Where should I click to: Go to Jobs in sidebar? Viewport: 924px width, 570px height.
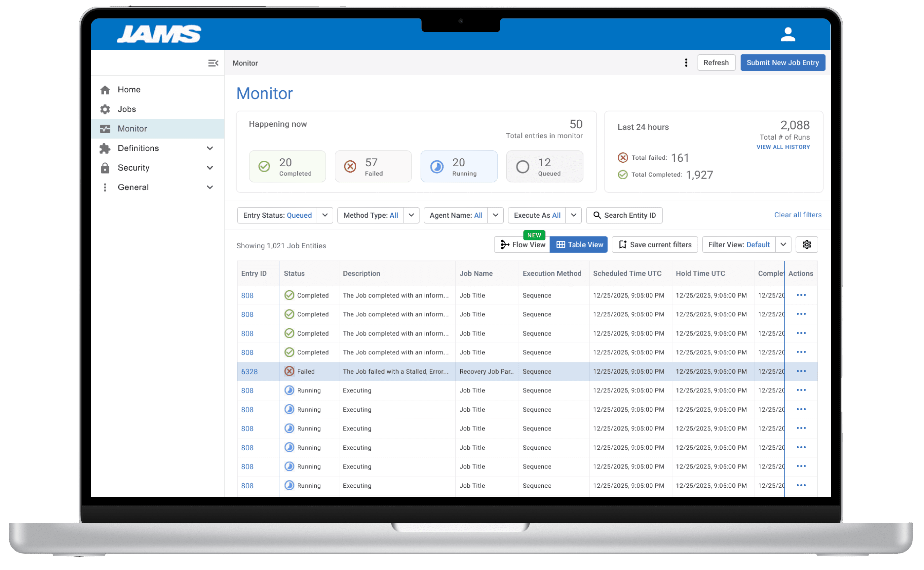tap(127, 109)
